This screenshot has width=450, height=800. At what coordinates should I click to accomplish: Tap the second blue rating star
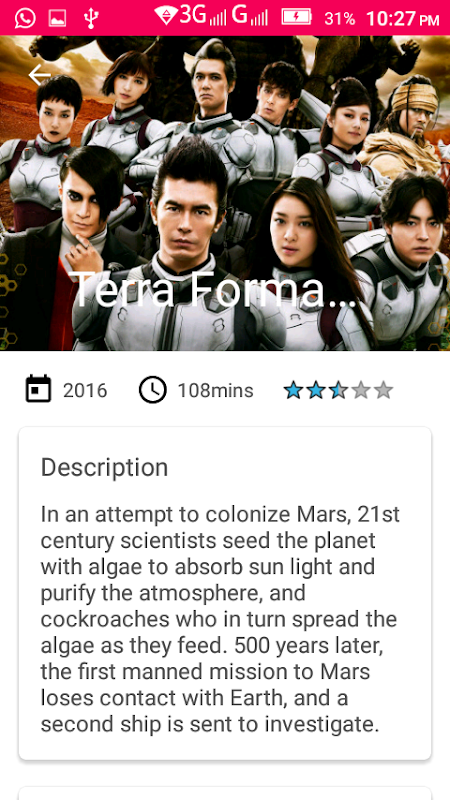[316, 391]
